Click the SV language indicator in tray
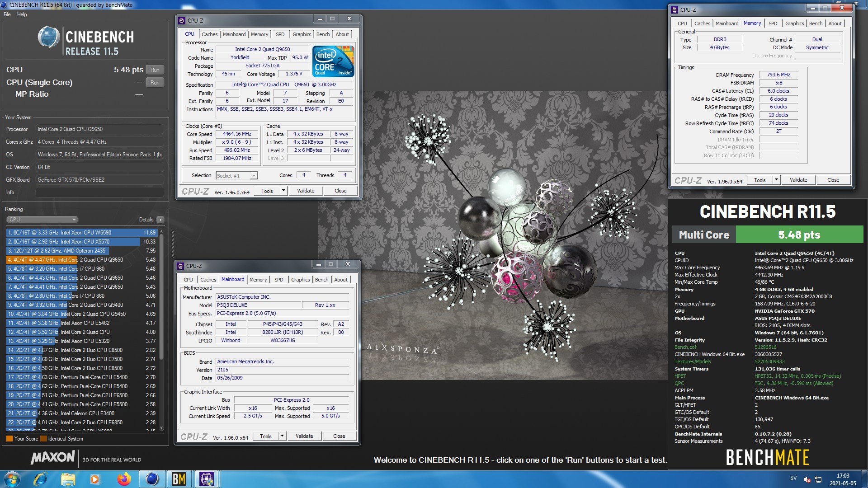Viewport: 868px width, 488px height. pyautogui.click(x=793, y=478)
